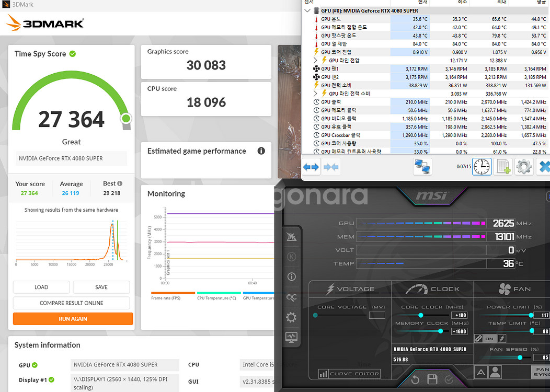Click COMPARE RESULT ONLINE button
The width and height of the screenshot is (550, 392).
72,303
